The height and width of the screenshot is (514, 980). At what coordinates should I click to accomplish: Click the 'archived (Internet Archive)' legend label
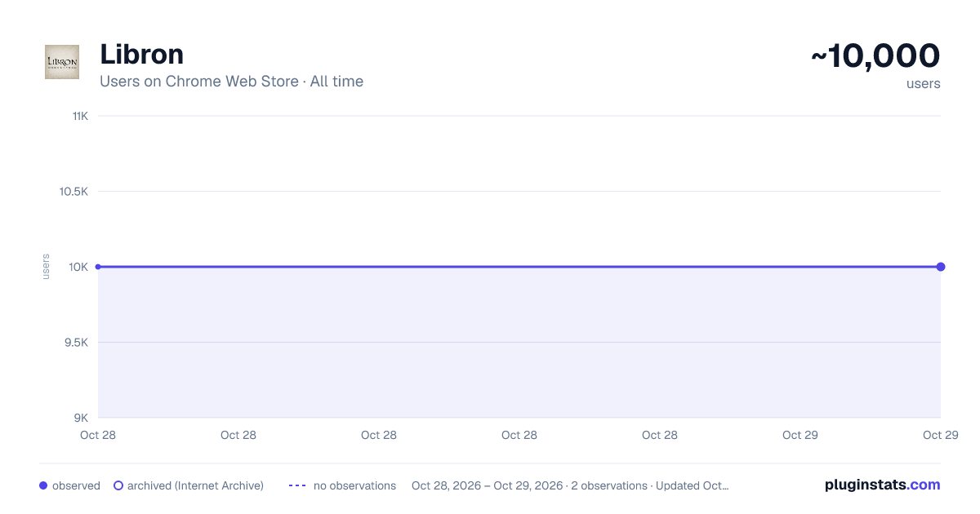tap(195, 485)
